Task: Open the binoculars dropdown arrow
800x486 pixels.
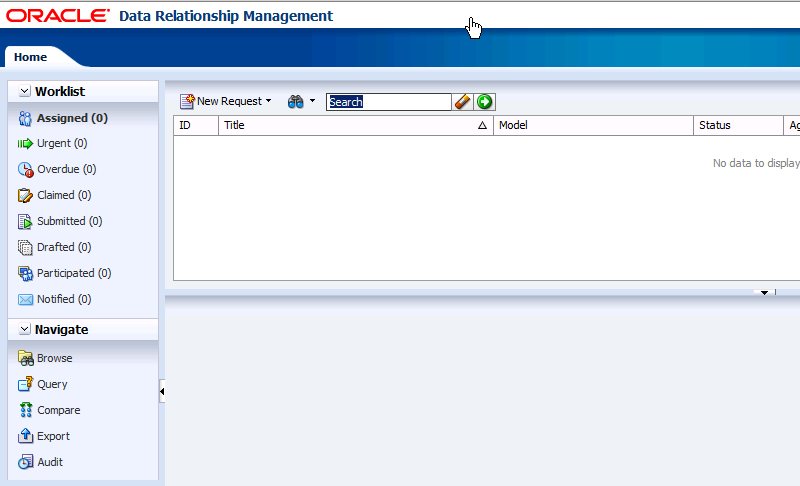Action: (x=312, y=101)
